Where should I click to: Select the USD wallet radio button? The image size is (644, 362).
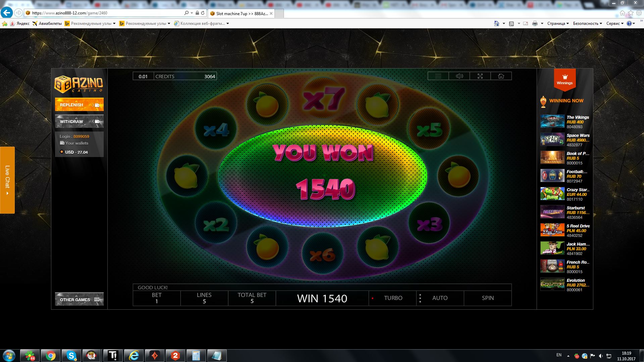click(x=62, y=152)
